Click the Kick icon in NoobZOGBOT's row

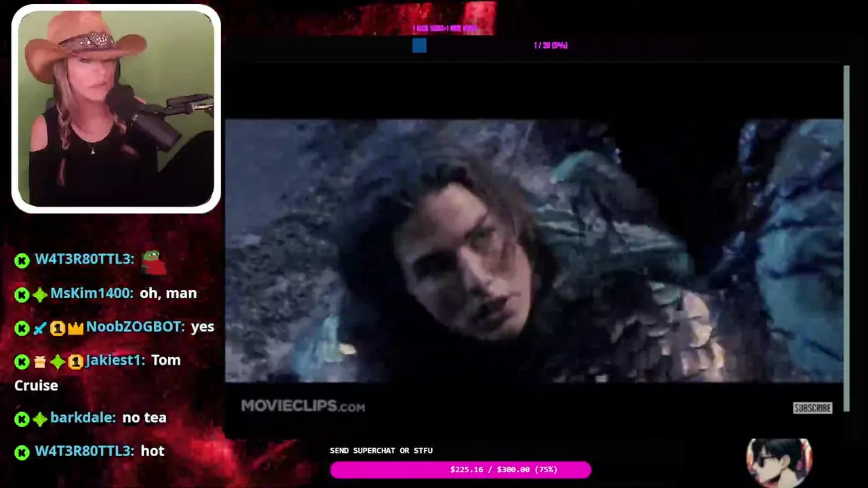22,328
